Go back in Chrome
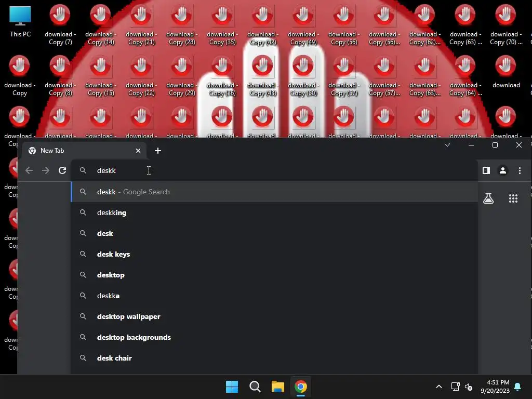This screenshot has height=399, width=532. click(29, 170)
